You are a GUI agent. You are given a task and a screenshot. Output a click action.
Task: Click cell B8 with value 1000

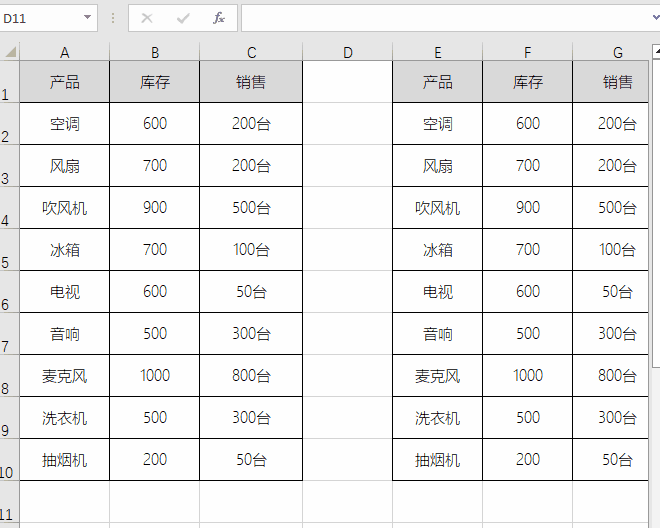click(154, 376)
